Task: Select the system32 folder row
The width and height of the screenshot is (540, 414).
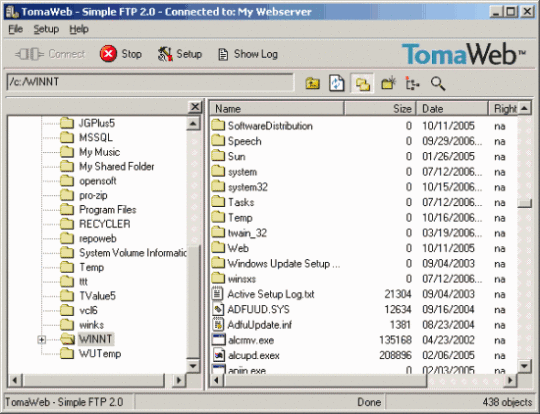Action: [x=364, y=187]
